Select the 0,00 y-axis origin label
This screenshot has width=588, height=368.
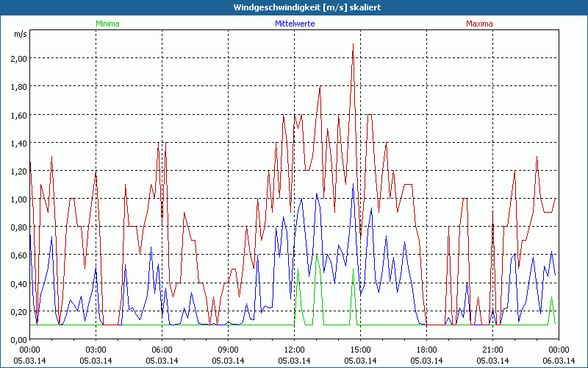(17, 339)
